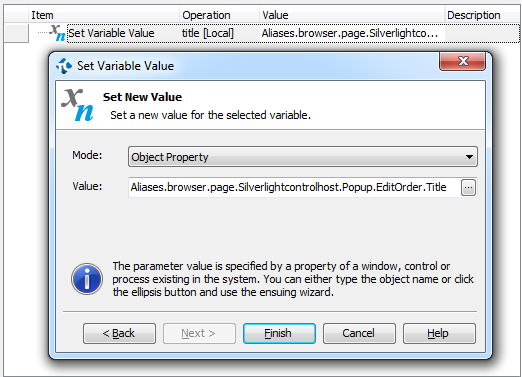Click the Value input field with Aliases path
The height and width of the screenshot is (377, 522).
click(294, 187)
